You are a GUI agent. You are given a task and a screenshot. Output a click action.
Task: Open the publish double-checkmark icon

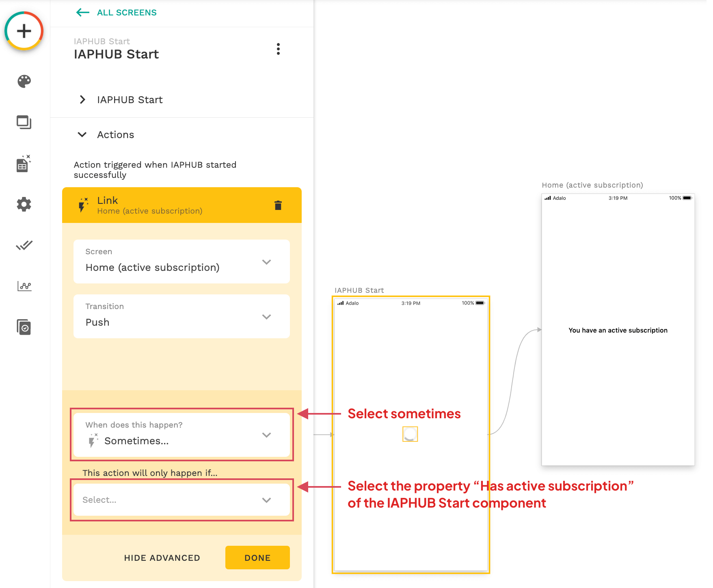24,245
